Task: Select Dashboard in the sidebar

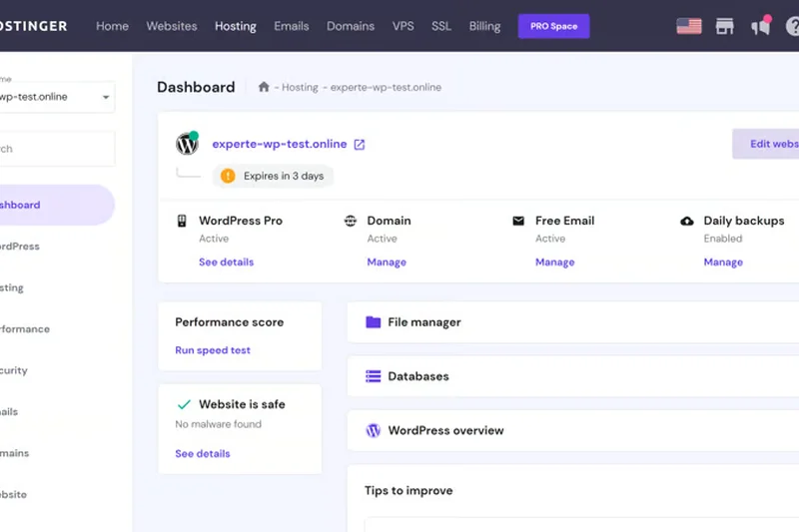Action: pyautogui.click(x=57, y=205)
